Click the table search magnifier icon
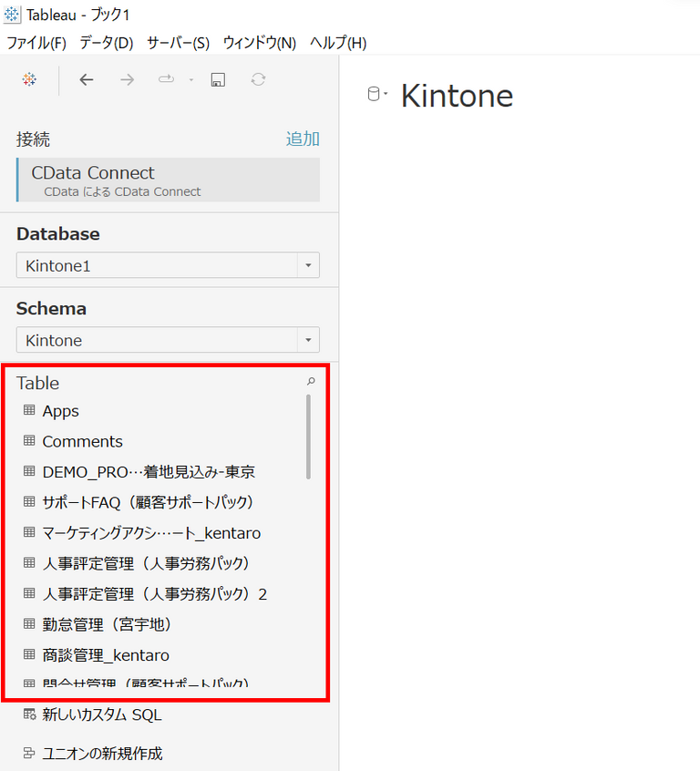The width and height of the screenshot is (700, 771). coord(311,381)
